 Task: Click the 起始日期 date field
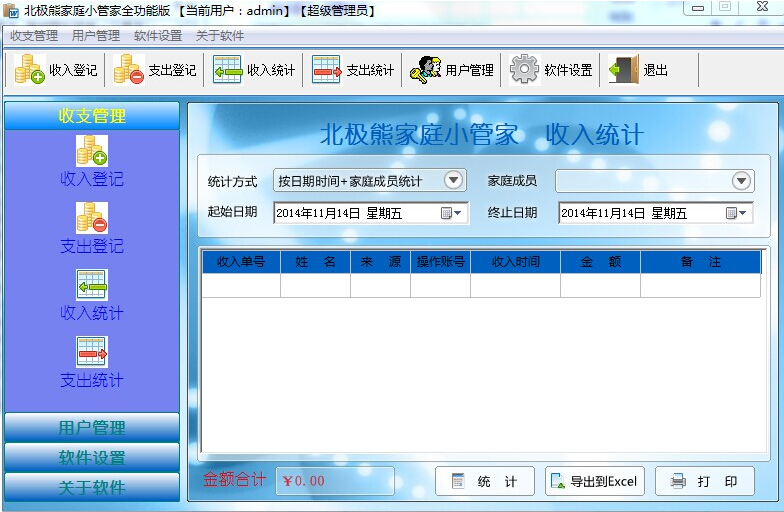370,214
